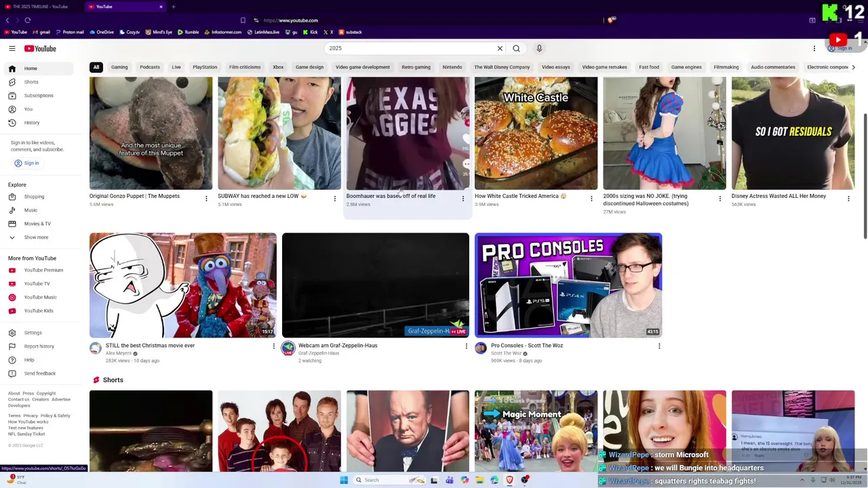The width and height of the screenshot is (868, 488).
Task: Switch to THE 2025 TIMELINE browser tab
Action: tap(40, 7)
